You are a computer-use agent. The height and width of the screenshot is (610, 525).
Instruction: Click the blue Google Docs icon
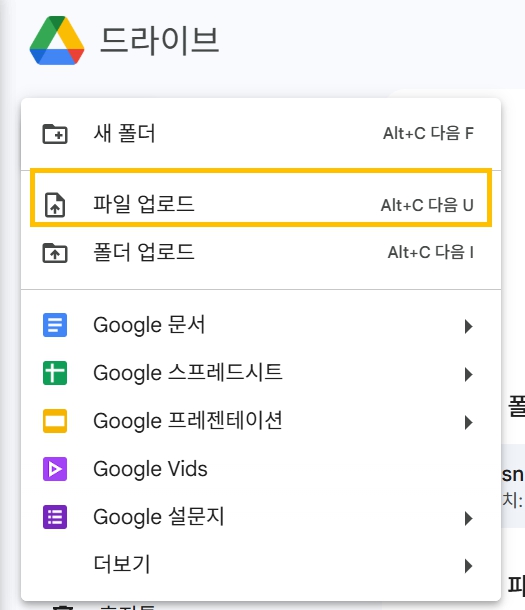point(55,325)
